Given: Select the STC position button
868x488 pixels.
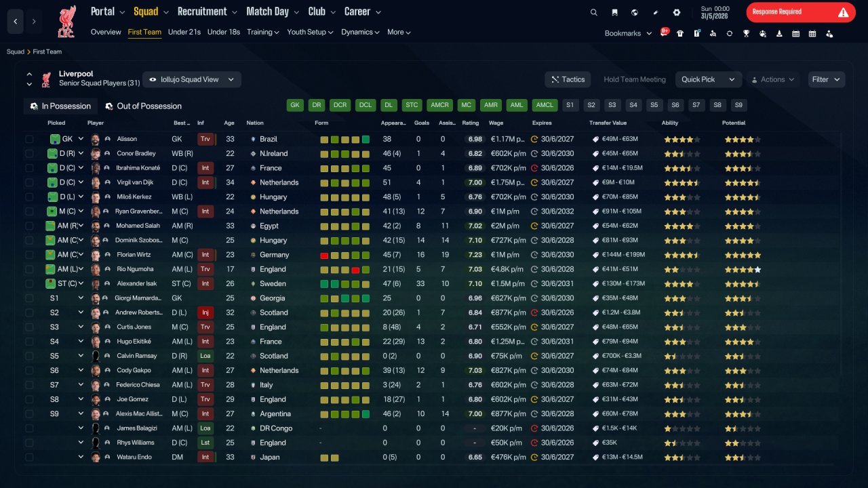Looking at the screenshot, I should tap(411, 105).
